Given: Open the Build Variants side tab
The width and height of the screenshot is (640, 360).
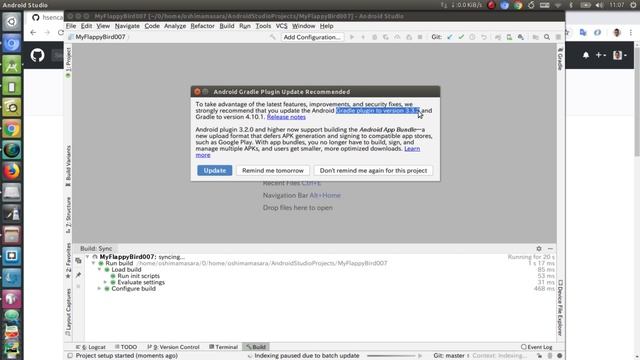Looking at the screenshot, I should tap(68, 166).
